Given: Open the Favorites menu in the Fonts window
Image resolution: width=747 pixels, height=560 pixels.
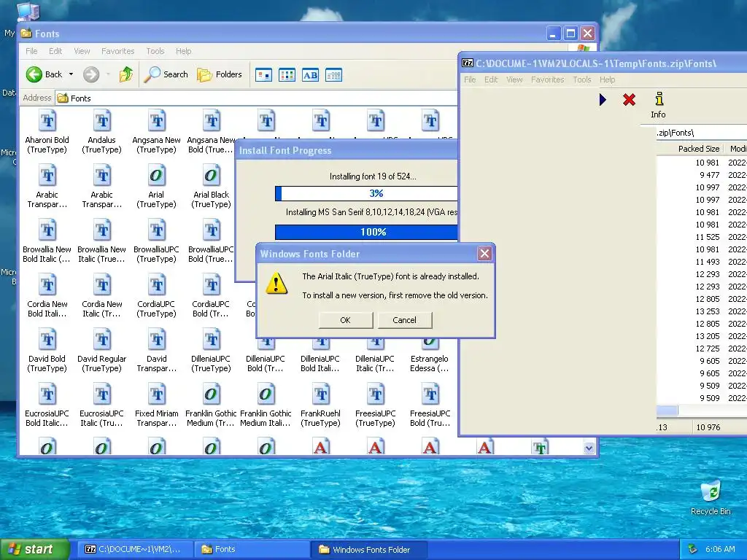Looking at the screenshot, I should click(117, 51).
